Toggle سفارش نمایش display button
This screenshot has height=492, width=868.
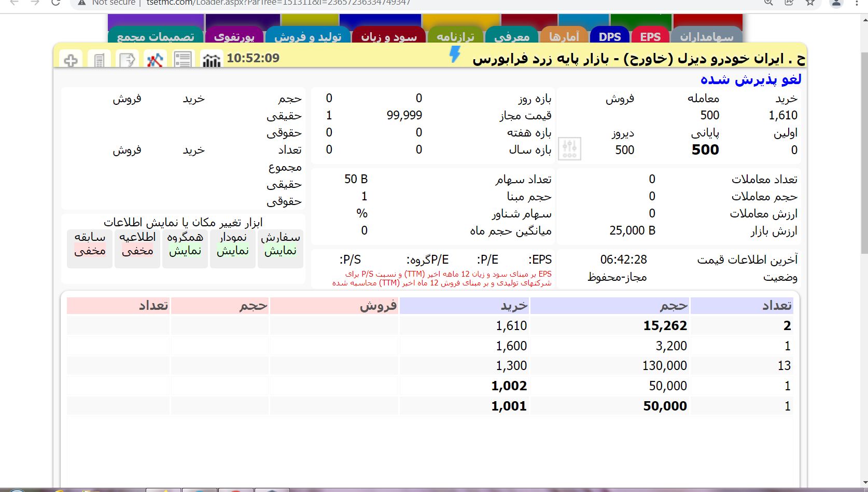281,249
